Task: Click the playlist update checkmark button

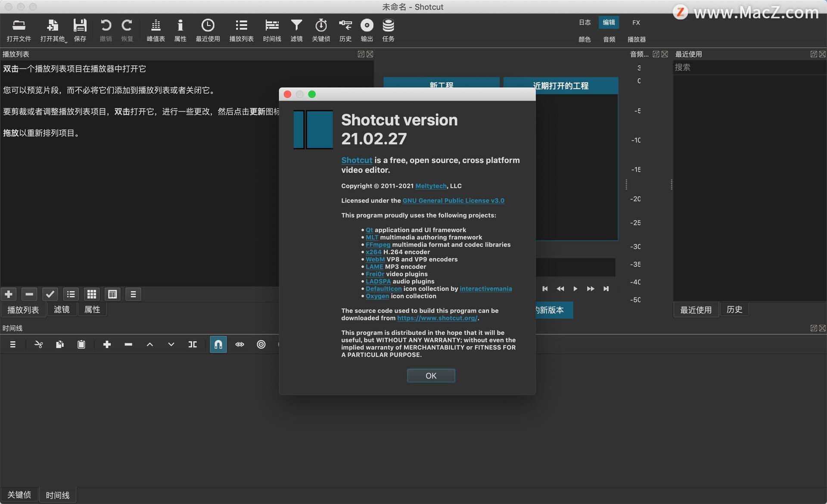Action: point(50,294)
